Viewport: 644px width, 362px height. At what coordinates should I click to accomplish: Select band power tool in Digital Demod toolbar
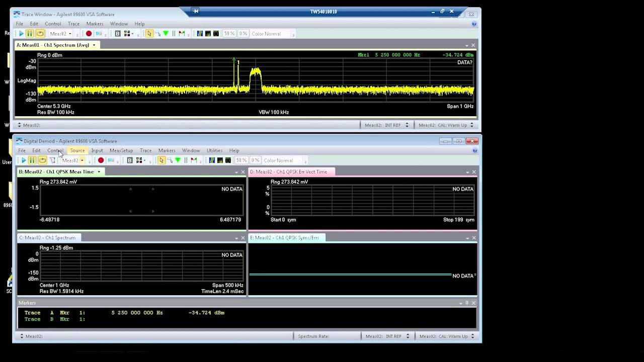[x=186, y=160]
